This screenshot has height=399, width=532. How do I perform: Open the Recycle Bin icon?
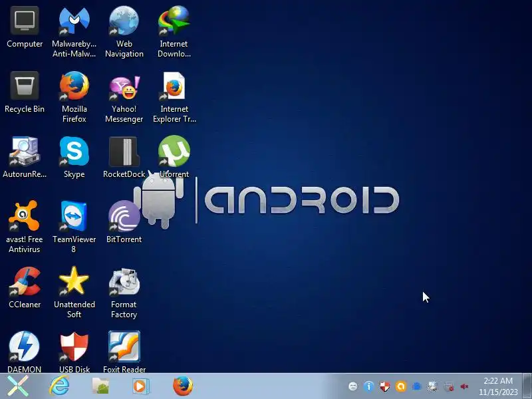pyautogui.click(x=25, y=92)
